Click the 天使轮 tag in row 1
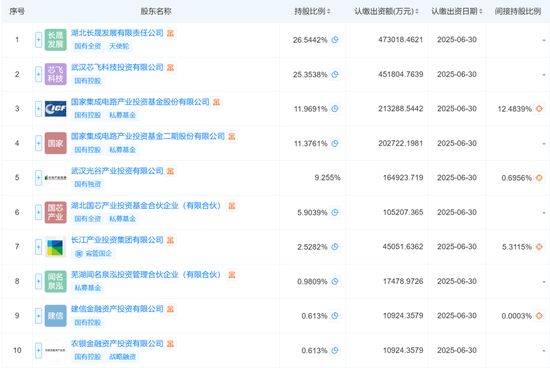The width and height of the screenshot is (550, 368). pyautogui.click(x=119, y=46)
